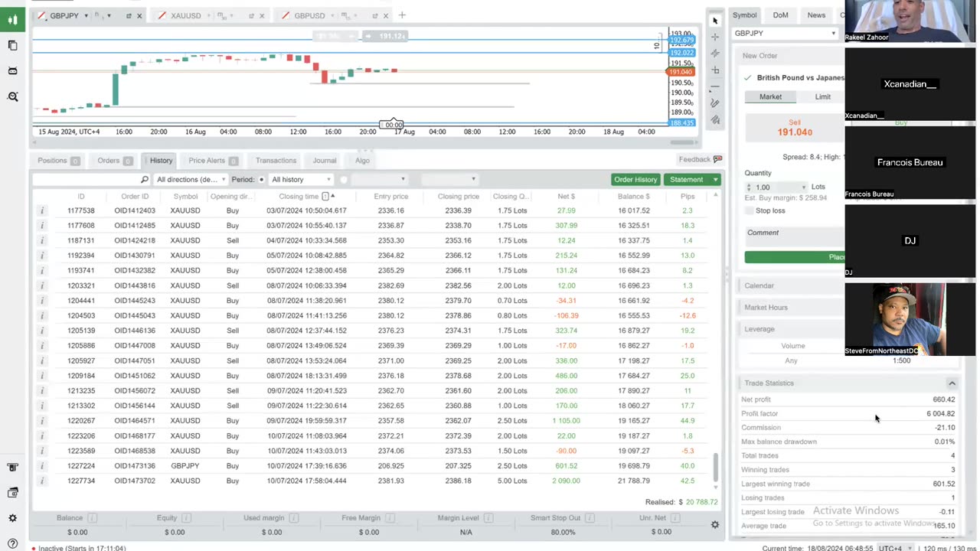Switch to the Price Alerts tab
This screenshot has height=551, width=980.
[x=213, y=160]
